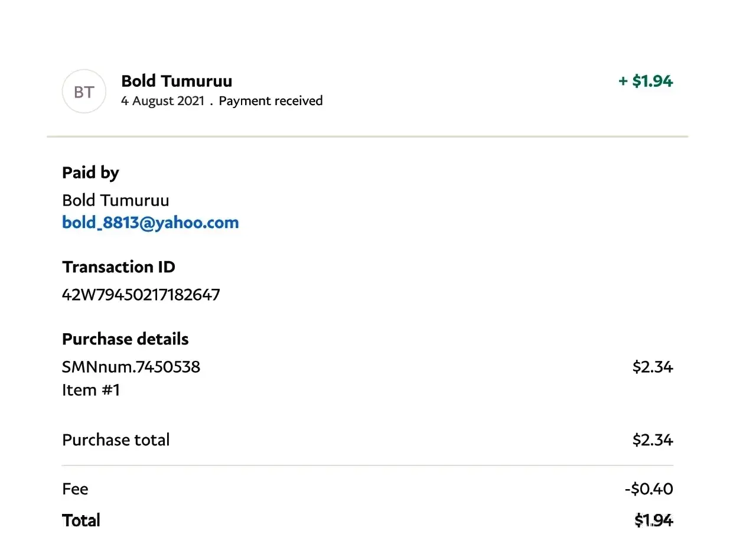Select transaction number 42W79450217182647
The height and width of the screenshot is (560, 733).
(141, 294)
